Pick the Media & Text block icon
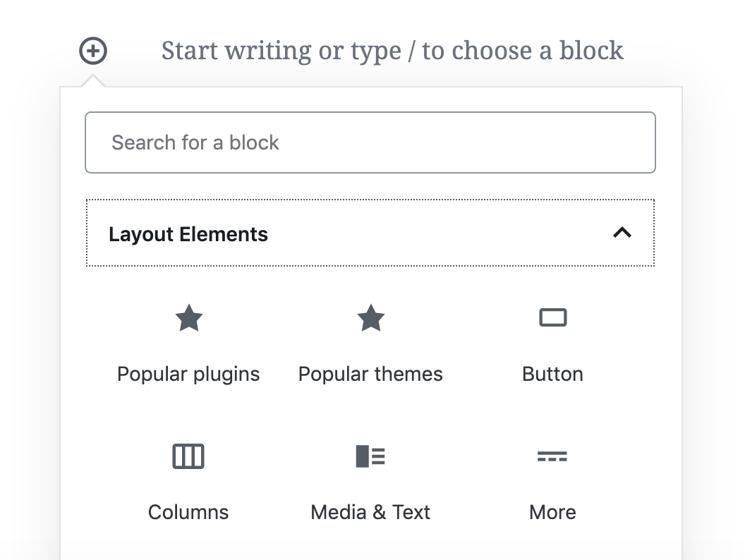The height and width of the screenshot is (560, 745). click(370, 456)
